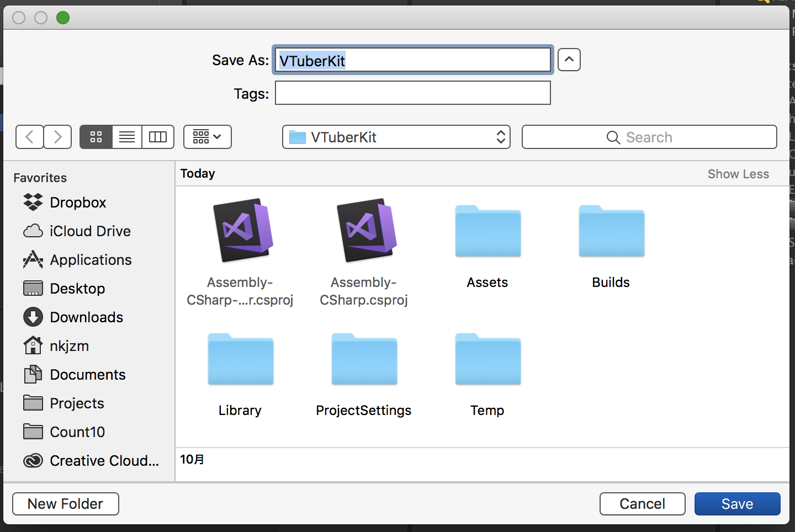The width and height of the screenshot is (795, 532).
Task: Open the Assets folder
Action: click(x=488, y=231)
